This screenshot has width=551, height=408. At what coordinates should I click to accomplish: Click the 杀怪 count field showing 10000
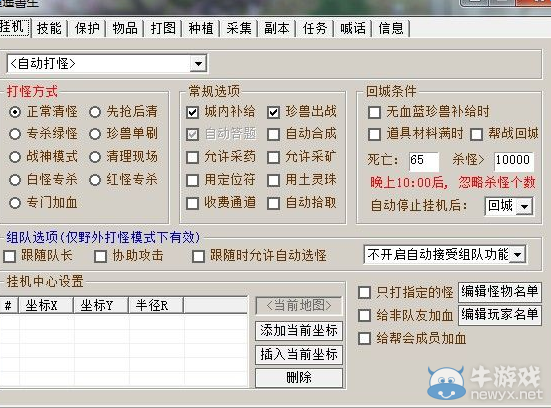point(513,161)
